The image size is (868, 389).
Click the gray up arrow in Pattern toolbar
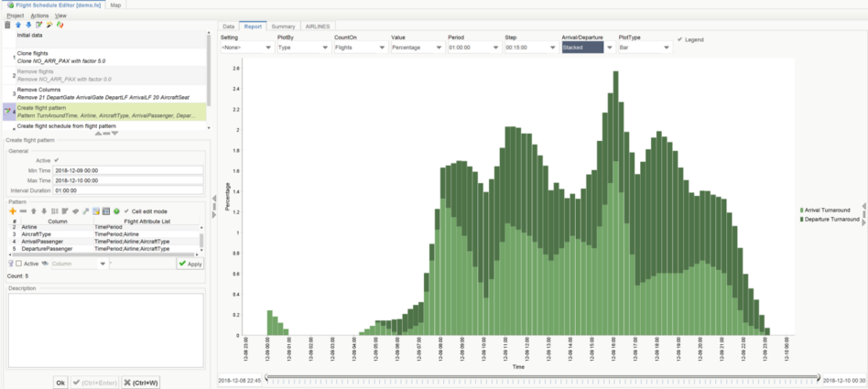coord(33,211)
